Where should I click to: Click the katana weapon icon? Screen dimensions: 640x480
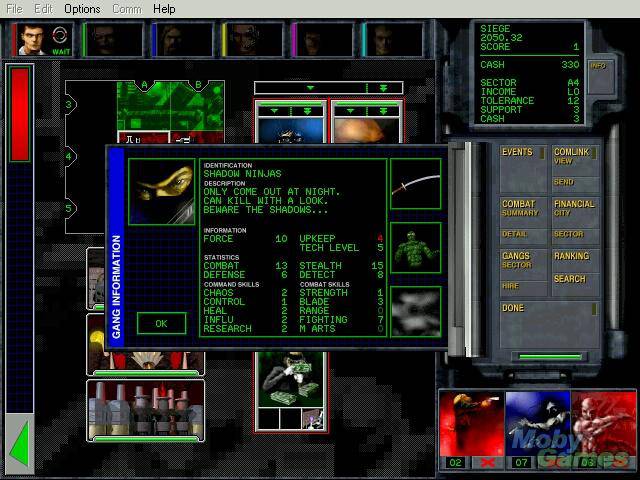pos(416,184)
